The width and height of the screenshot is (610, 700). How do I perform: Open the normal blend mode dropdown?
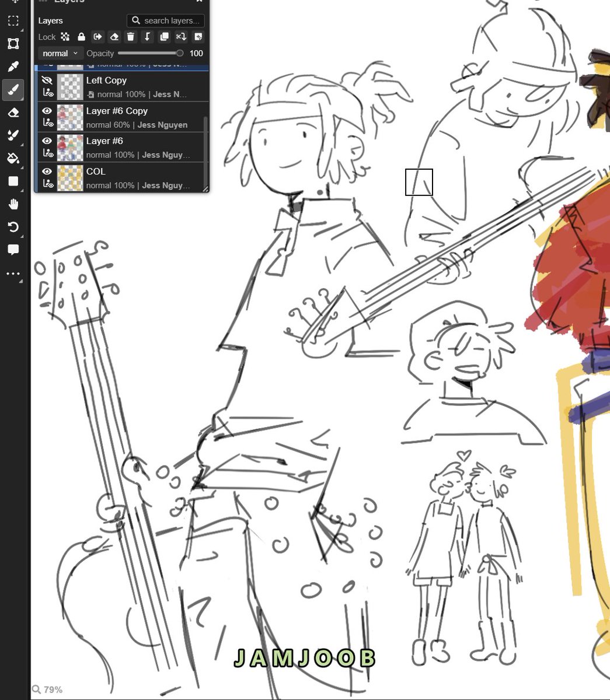click(x=60, y=53)
